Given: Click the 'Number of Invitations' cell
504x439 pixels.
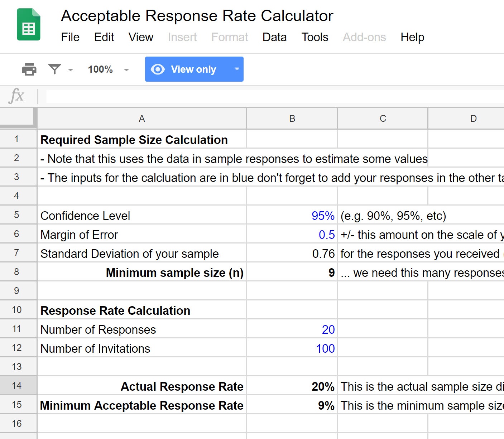Looking at the screenshot, I should (142, 348).
